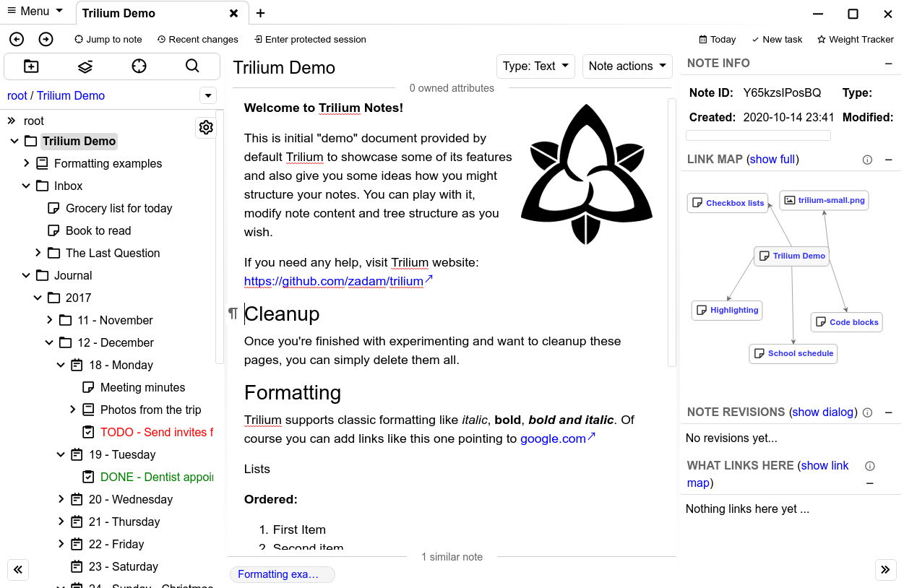Open the breadcrumb path dropdown arrow
The height and width of the screenshot is (588, 904).
coord(208,95)
